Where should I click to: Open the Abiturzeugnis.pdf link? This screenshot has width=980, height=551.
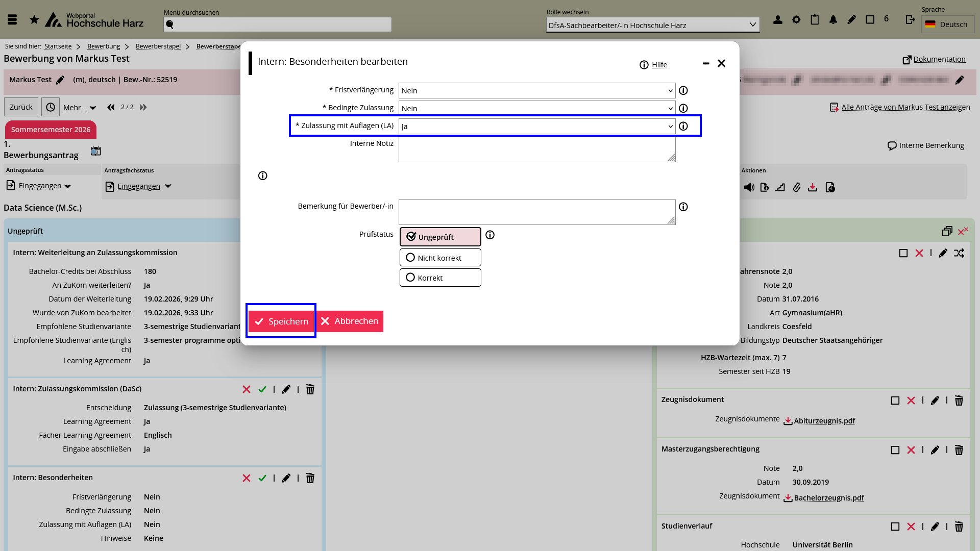point(824,421)
